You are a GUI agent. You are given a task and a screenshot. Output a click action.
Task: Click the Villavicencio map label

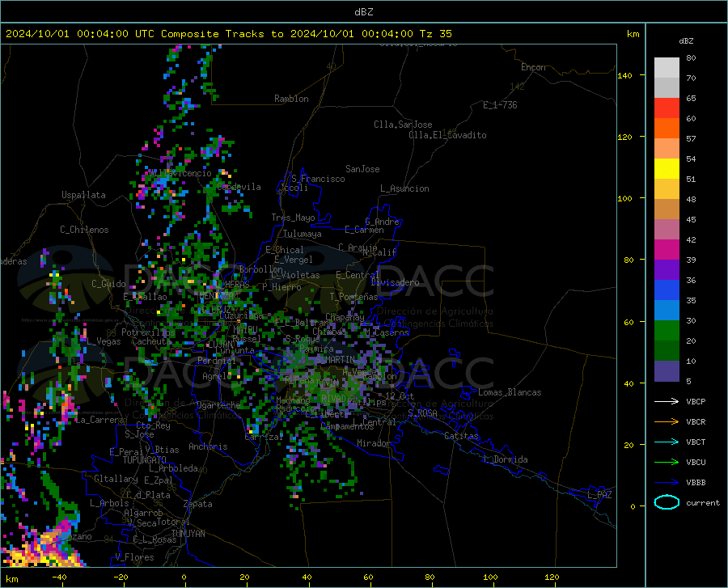tap(180, 173)
